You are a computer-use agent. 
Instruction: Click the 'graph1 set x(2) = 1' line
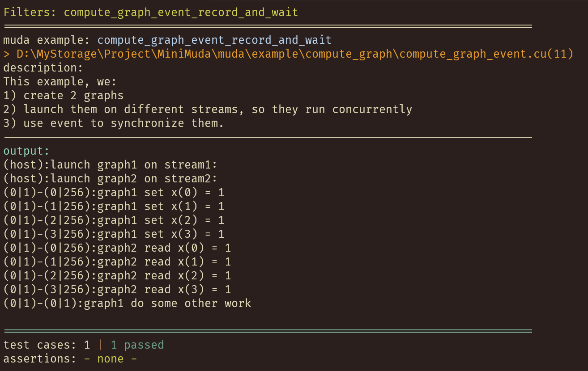[x=114, y=220]
